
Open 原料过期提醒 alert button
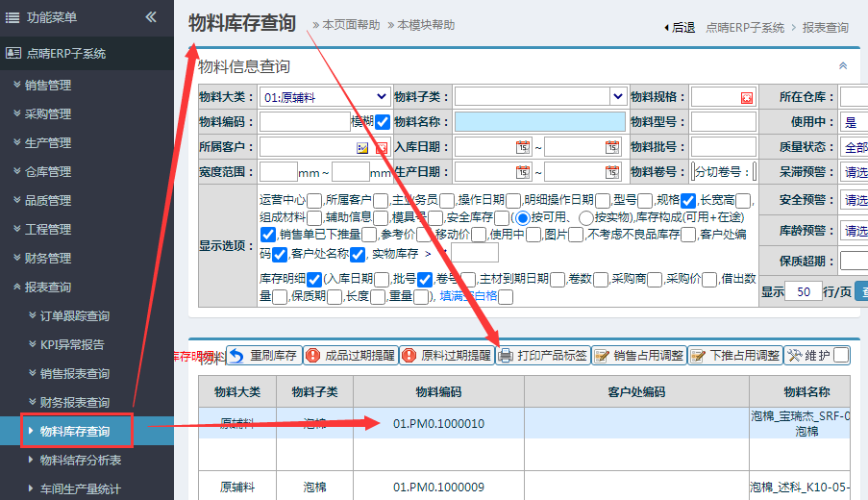point(446,356)
